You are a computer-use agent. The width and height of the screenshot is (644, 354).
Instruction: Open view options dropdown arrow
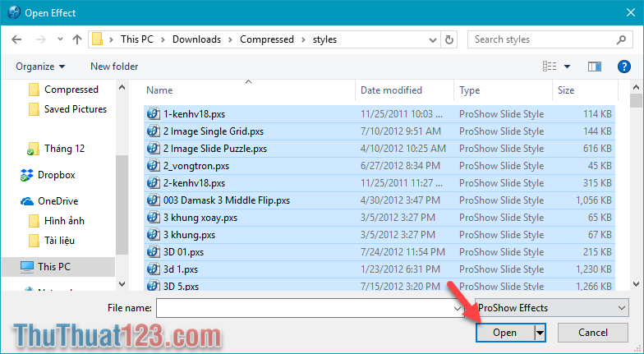pyautogui.click(x=567, y=67)
